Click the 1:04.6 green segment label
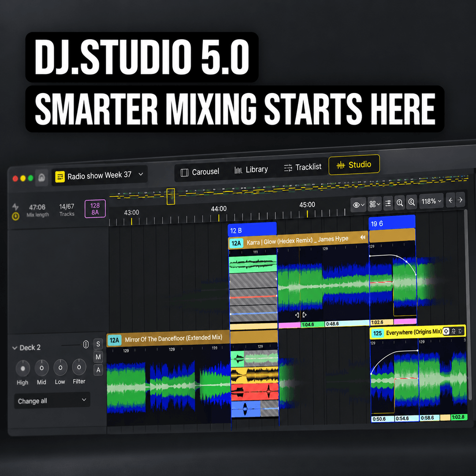This screenshot has width=476, height=476. point(312,324)
